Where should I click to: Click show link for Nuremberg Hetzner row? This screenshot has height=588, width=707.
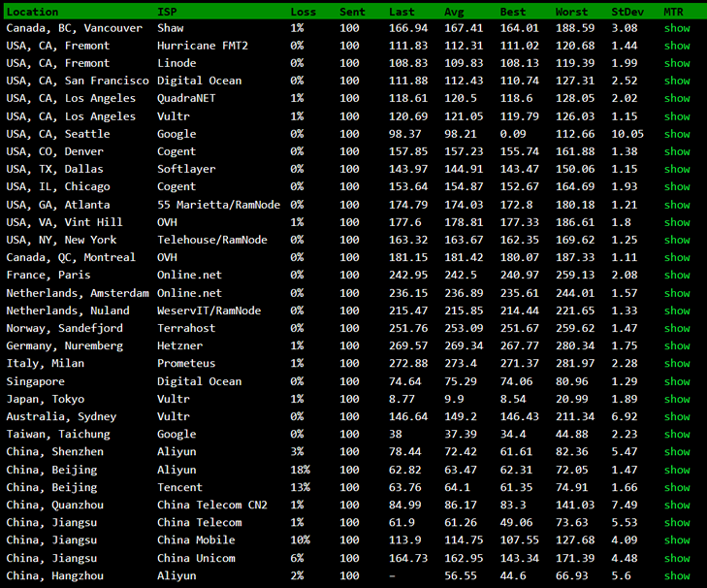point(677,346)
